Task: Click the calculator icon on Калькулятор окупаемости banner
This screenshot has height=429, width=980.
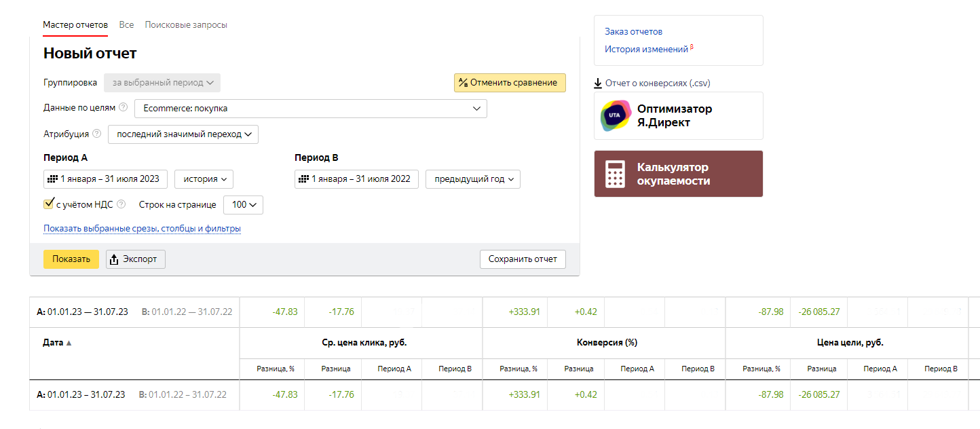Action: tap(615, 174)
